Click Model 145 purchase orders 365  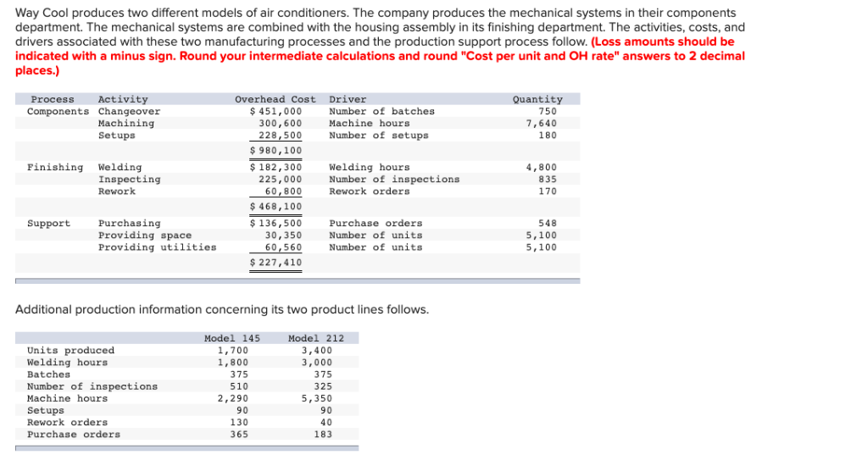239,435
